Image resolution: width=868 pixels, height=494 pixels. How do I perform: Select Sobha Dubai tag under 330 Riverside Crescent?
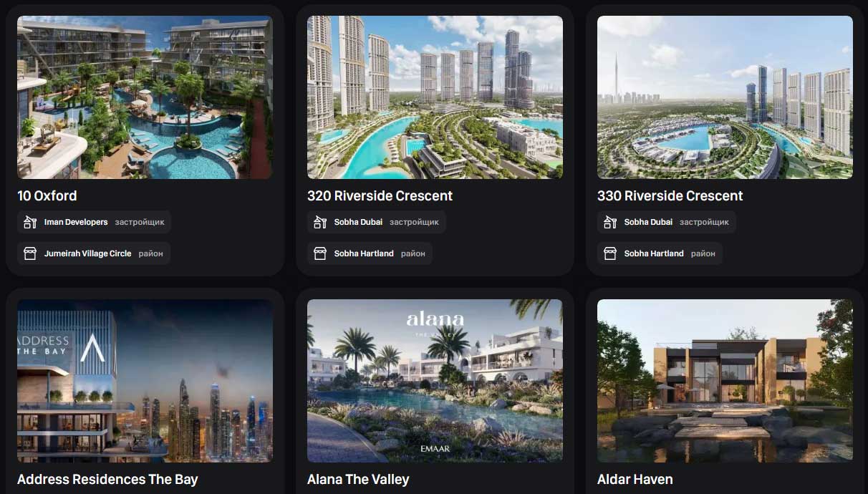pos(667,222)
